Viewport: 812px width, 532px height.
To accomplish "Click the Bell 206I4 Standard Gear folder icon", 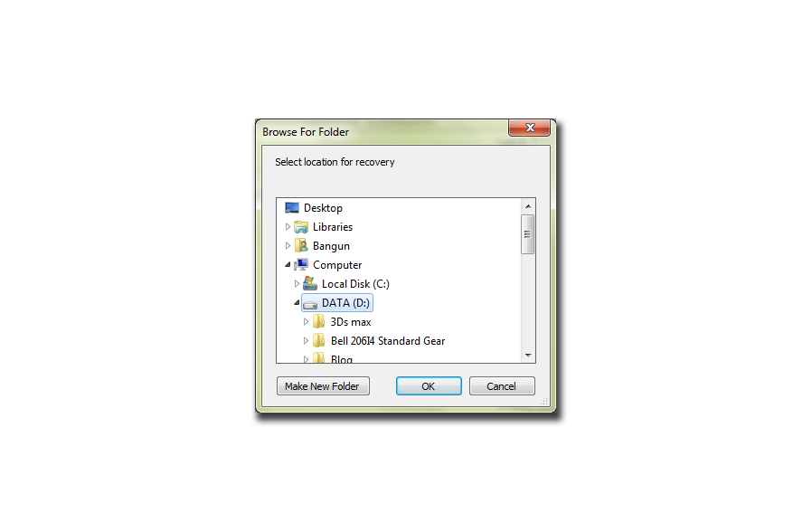I will coord(319,340).
